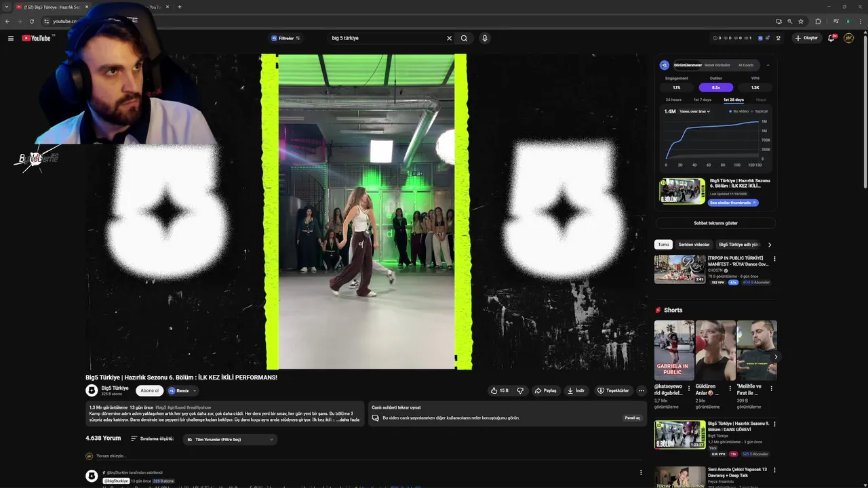Go to the YouTube home logo
This screenshot has width=868, height=488.
pos(37,38)
